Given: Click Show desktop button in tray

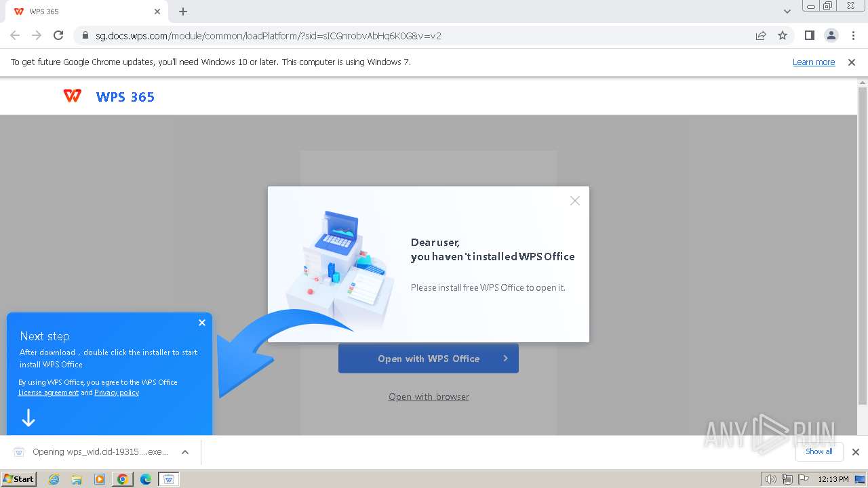Looking at the screenshot, I should point(861,479).
